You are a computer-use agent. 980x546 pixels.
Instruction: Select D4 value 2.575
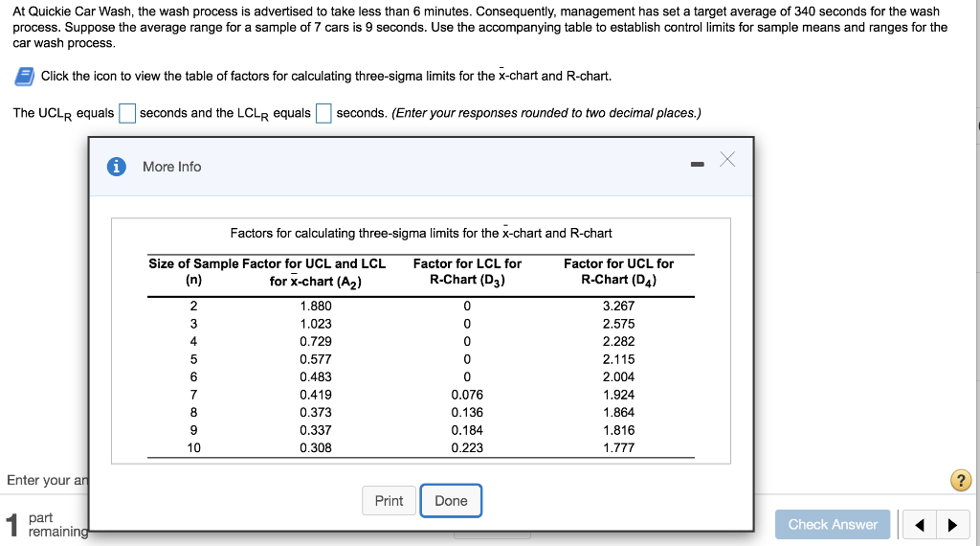pos(618,324)
